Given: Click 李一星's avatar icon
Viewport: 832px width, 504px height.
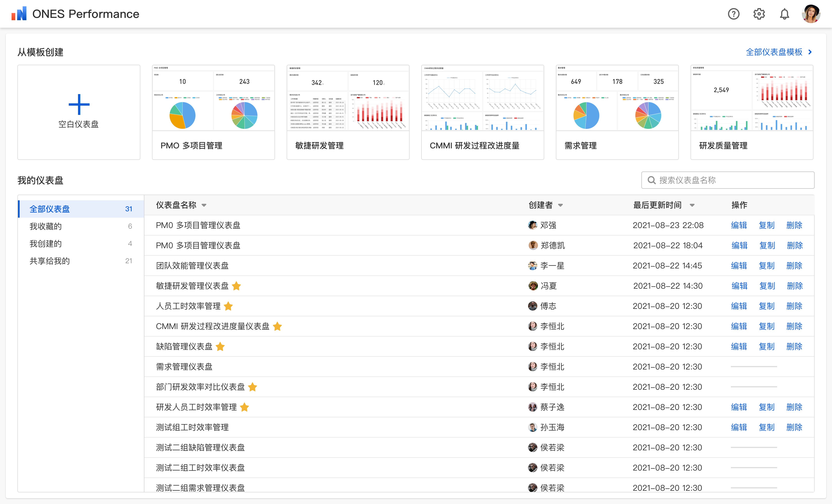Looking at the screenshot, I should pyautogui.click(x=533, y=266).
